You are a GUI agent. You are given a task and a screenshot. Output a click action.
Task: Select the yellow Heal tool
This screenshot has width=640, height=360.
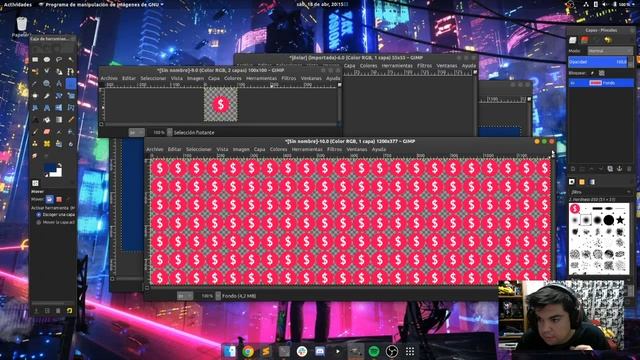point(47,144)
